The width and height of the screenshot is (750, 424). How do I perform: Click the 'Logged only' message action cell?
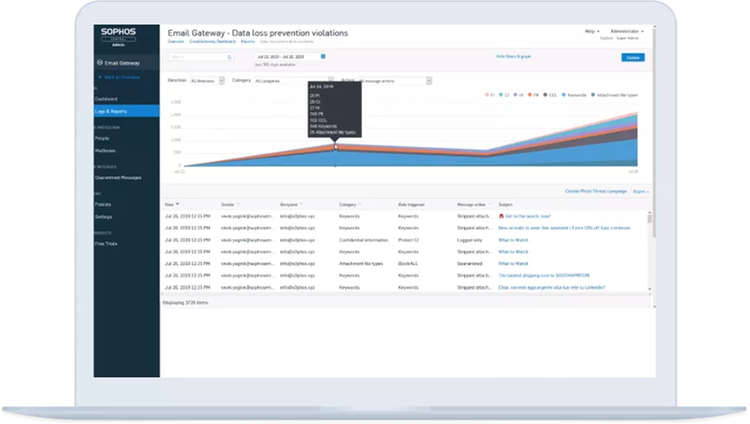[x=470, y=240]
